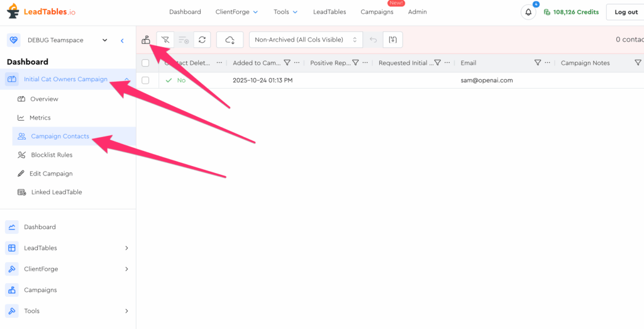
Task: Click the refresh table icon
Action: (x=202, y=40)
